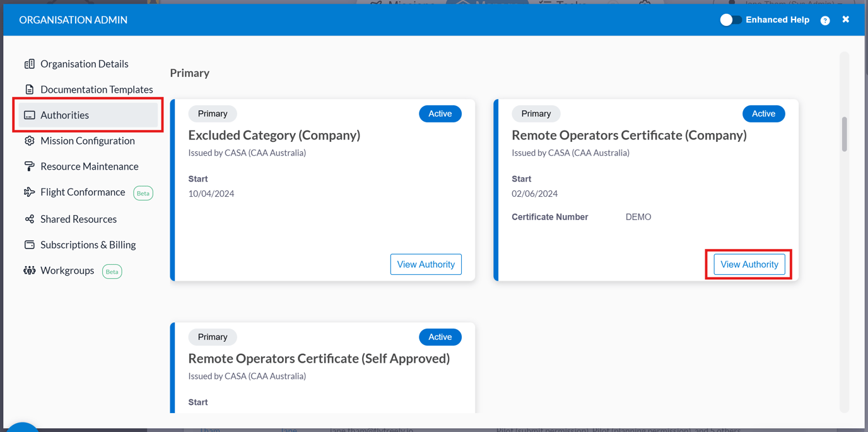Image resolution: width=868 pixels, height=432 pixels.
Task: Open Subscriptions & Billing card icon
Action: tap(29, 245)
